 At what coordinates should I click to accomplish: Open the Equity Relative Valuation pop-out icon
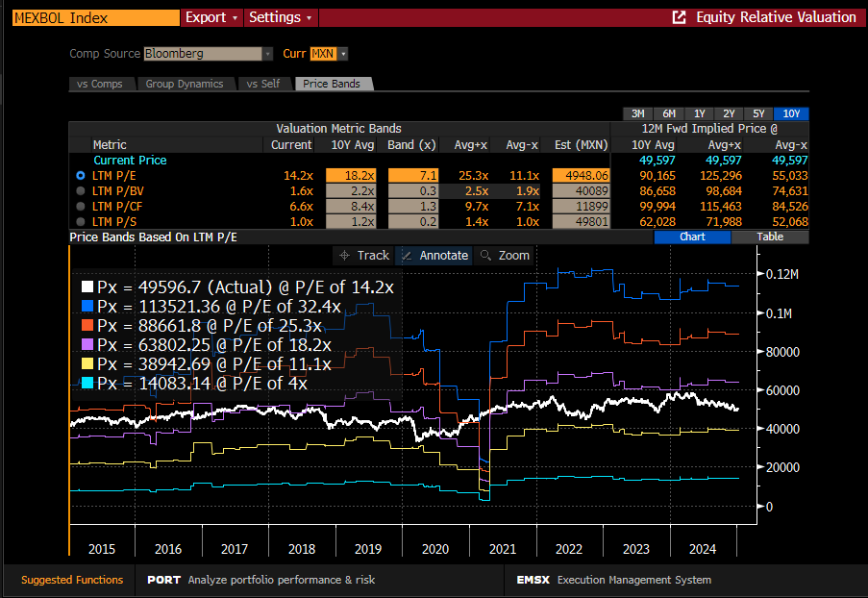679,17
